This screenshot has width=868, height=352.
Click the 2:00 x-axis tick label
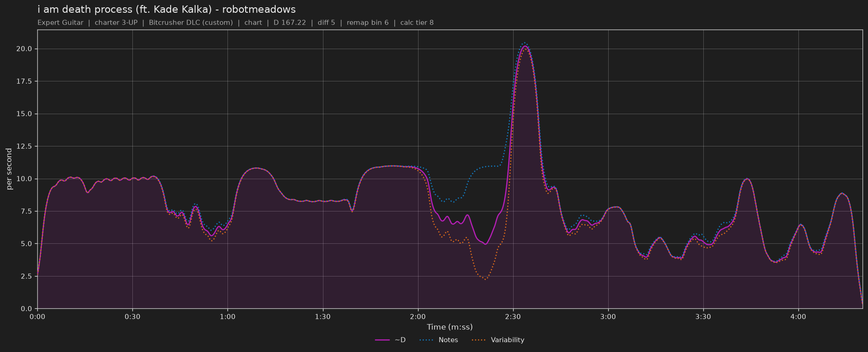[x=418, y=317]
